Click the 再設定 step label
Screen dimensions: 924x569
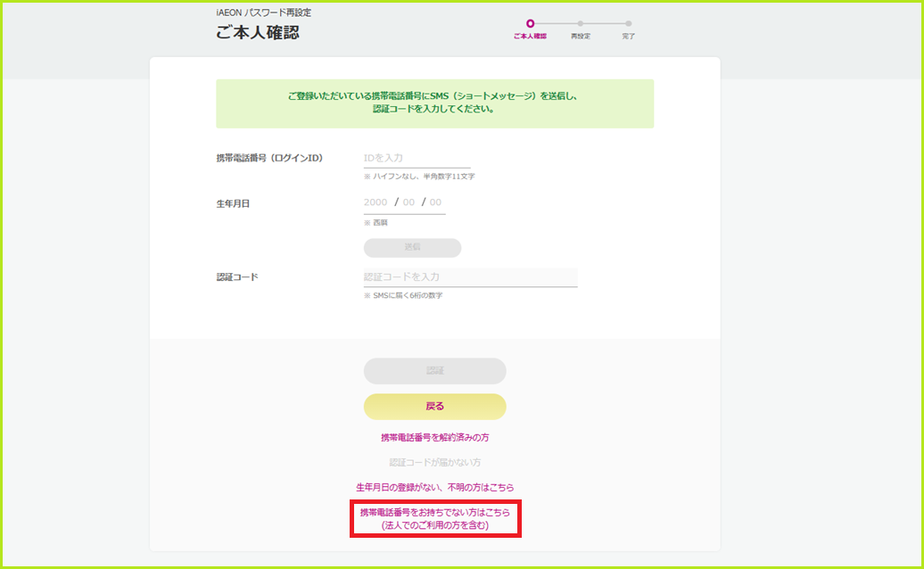point(581,37)
